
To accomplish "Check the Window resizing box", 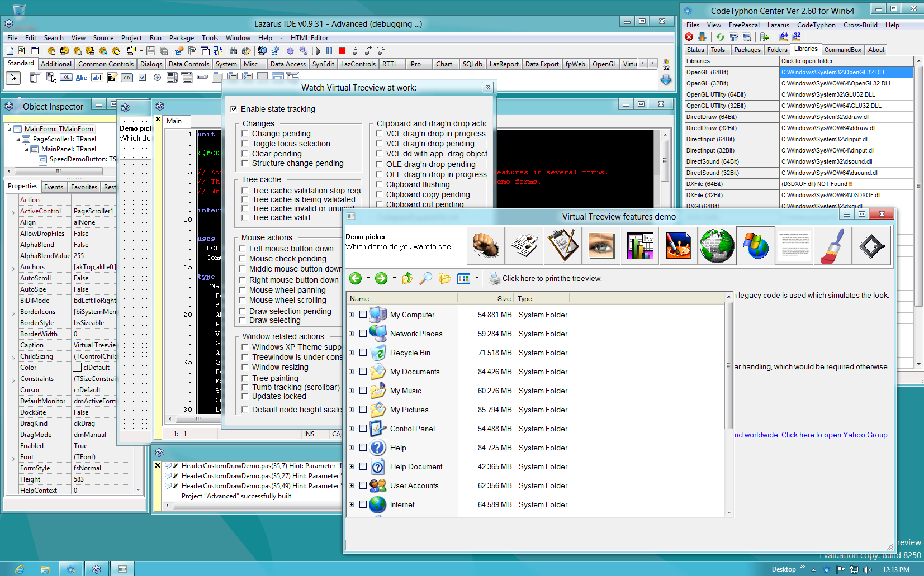I will pyautogui.click(x=245, y=367).
